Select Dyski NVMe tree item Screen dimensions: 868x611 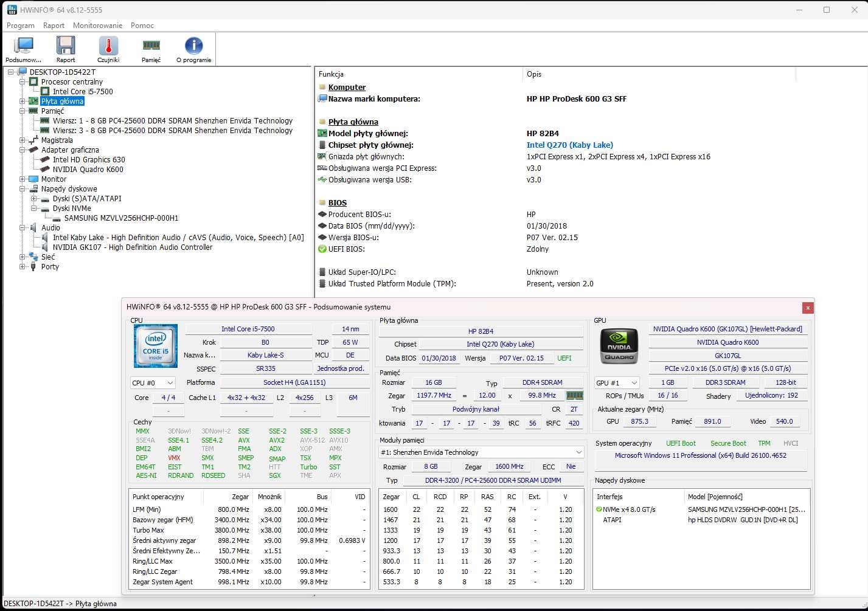coord(72,209)
